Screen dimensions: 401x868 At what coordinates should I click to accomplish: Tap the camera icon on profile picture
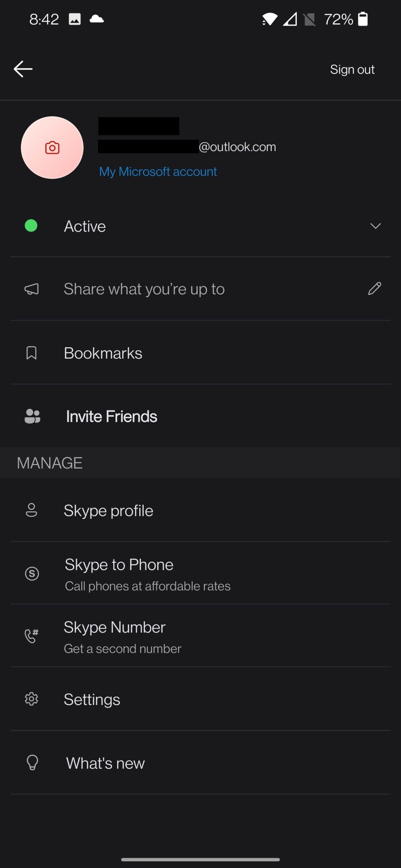[x=52, y=148]
